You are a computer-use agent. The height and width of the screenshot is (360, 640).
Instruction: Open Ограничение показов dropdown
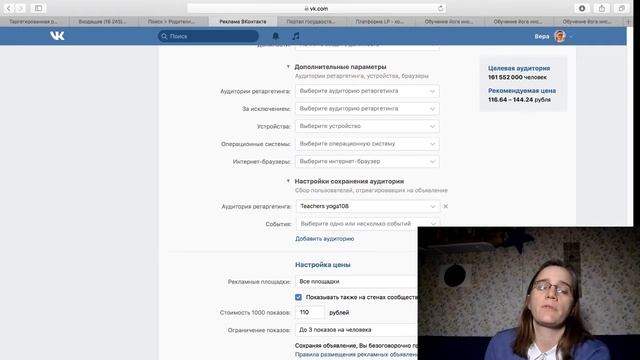357,330
